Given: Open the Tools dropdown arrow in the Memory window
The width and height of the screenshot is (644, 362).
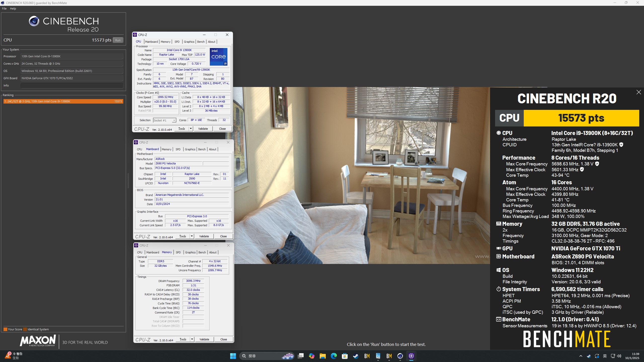Looking at the screenshot, I should click(x=192, y=339).
